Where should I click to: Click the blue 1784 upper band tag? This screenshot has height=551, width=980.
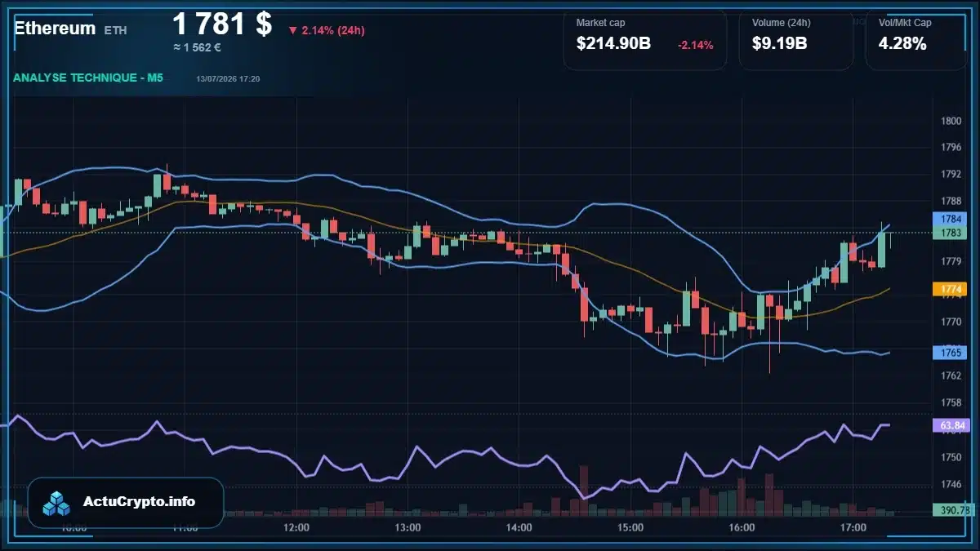(950, 220)
